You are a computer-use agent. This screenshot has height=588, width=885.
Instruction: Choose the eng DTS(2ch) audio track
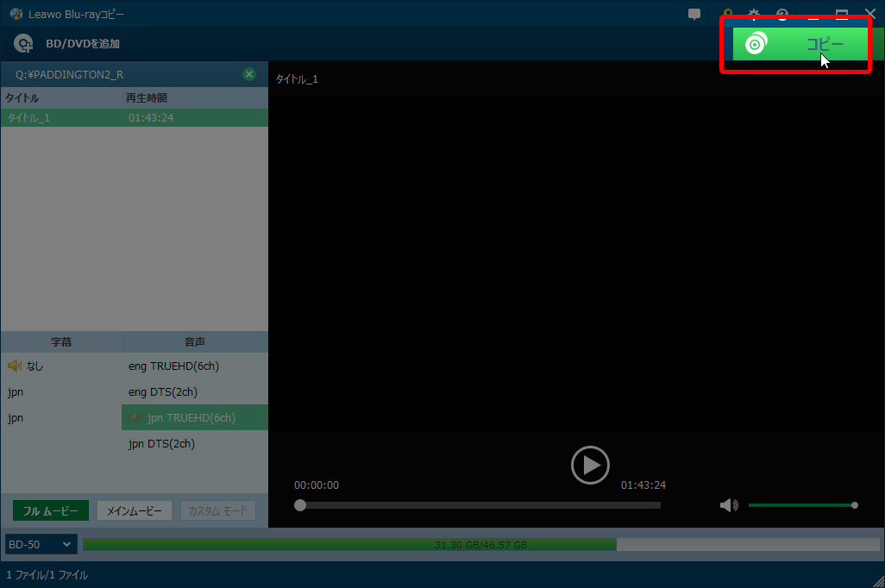[163, 392]
